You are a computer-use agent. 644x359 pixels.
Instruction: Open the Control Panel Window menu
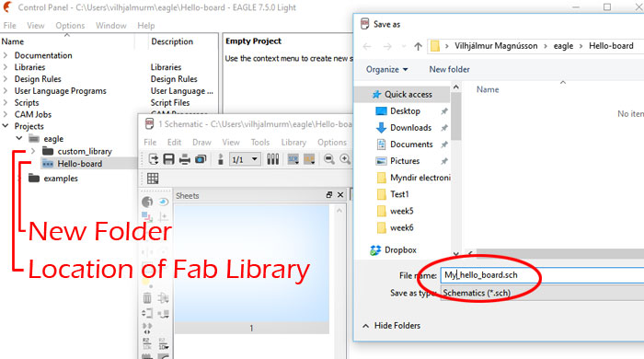[x=111, y=26]
